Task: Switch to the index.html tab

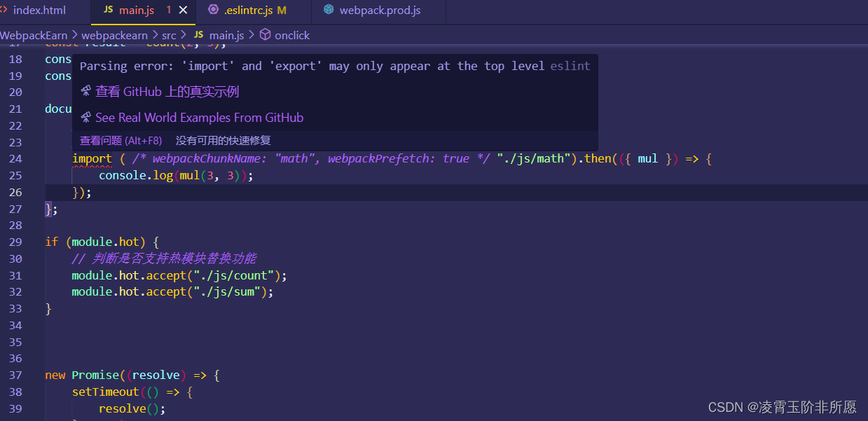Action: tap(39, 10)
